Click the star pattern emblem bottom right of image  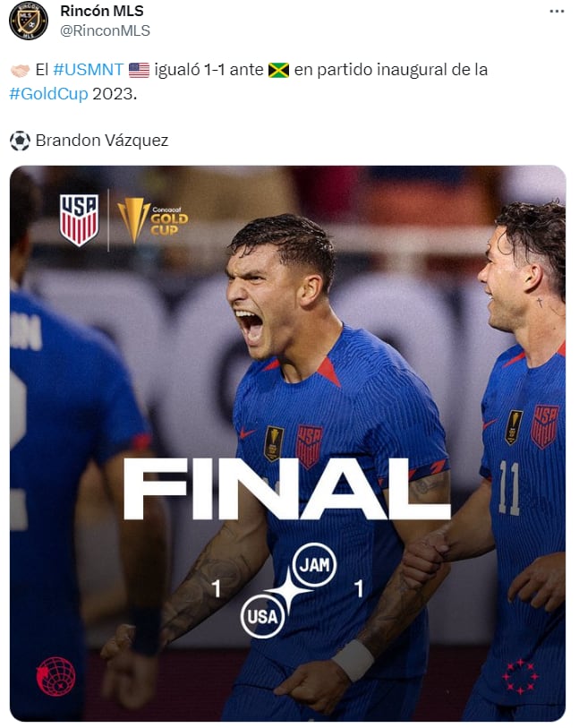520,678
